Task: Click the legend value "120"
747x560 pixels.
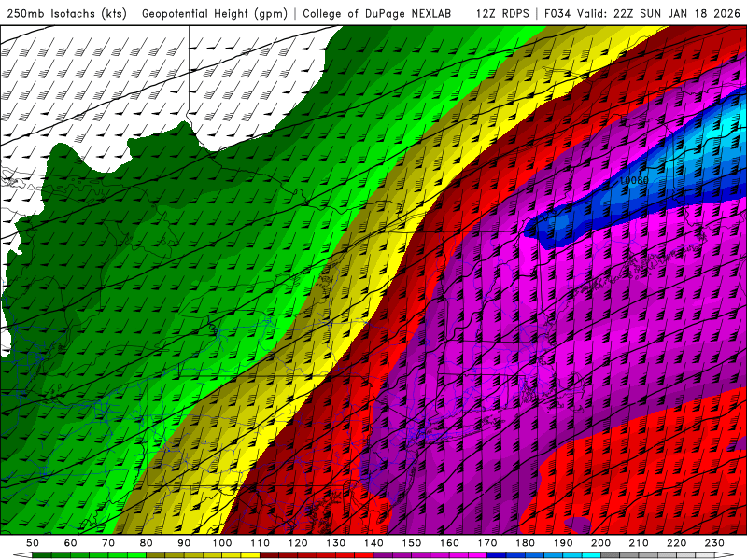Action: click(x=298, y=543)
